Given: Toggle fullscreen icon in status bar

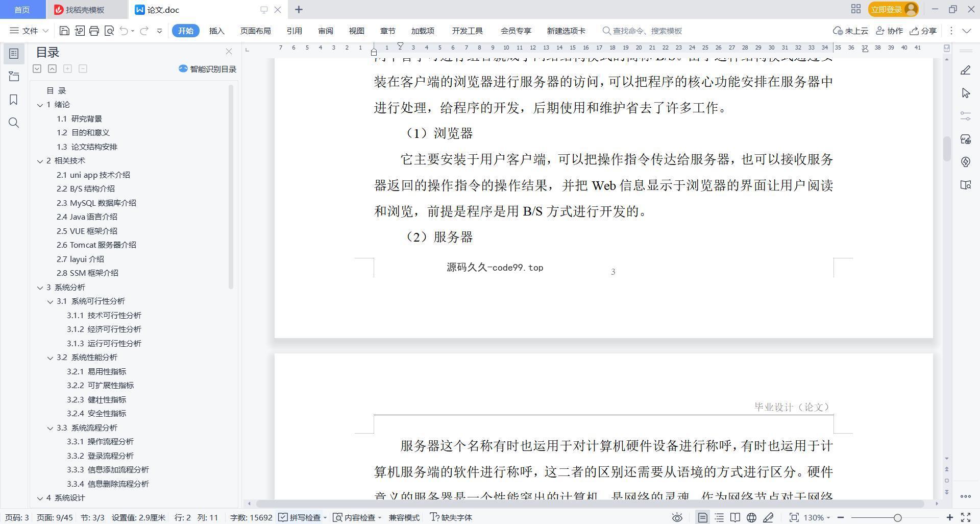Looking at the screenshot, I should coord(966,517).
